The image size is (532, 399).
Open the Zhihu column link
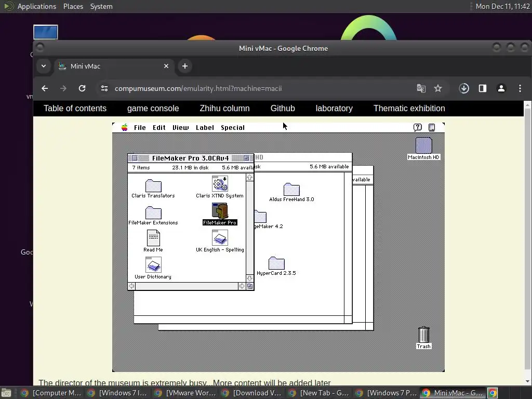click(x=224, y=108)
